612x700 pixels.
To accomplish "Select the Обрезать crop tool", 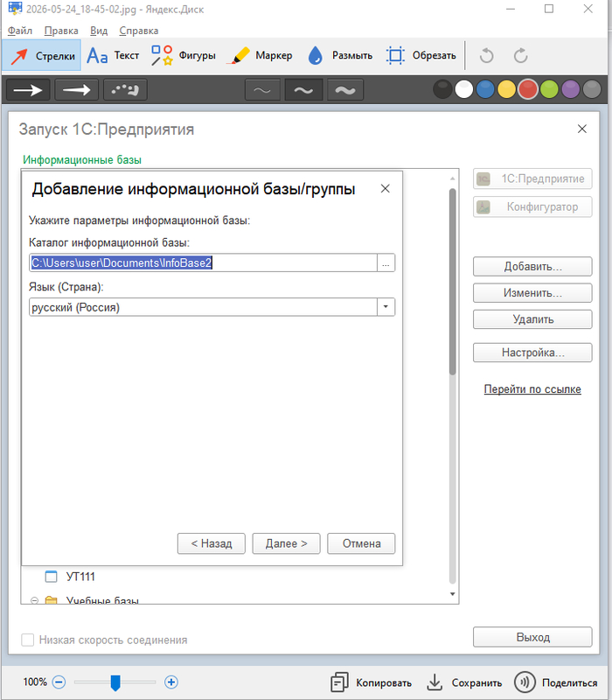I will click(421, 55).
